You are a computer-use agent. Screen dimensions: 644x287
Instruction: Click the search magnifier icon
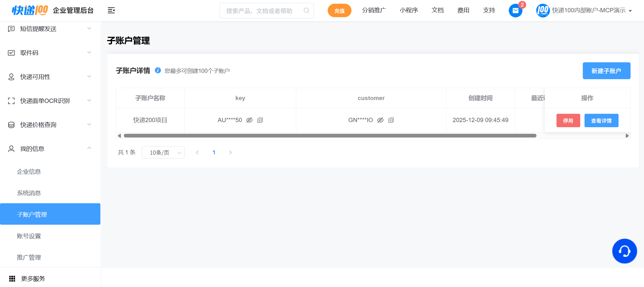(x=306, y=11)
